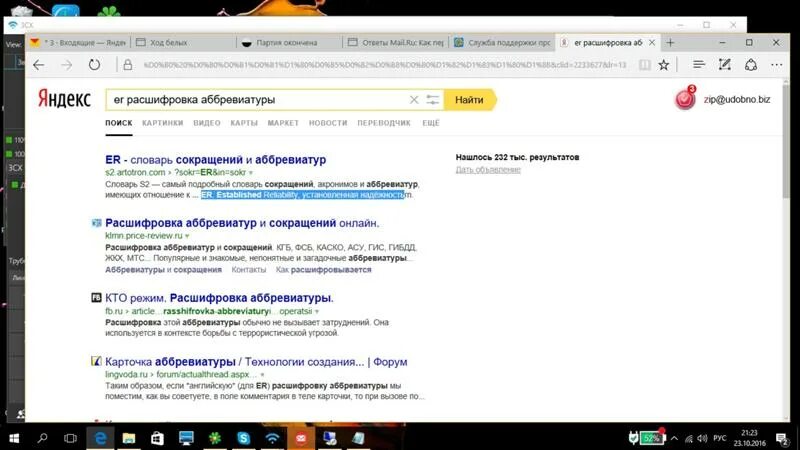Select the Маркет search category
The width and height of the screenshot is (800, 450).
pos(283,123)
